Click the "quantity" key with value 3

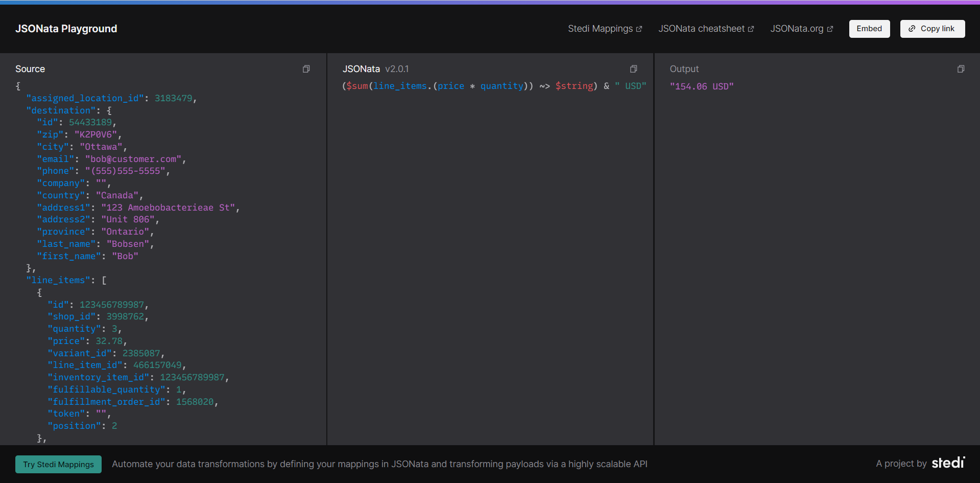[x=75, y=329]
